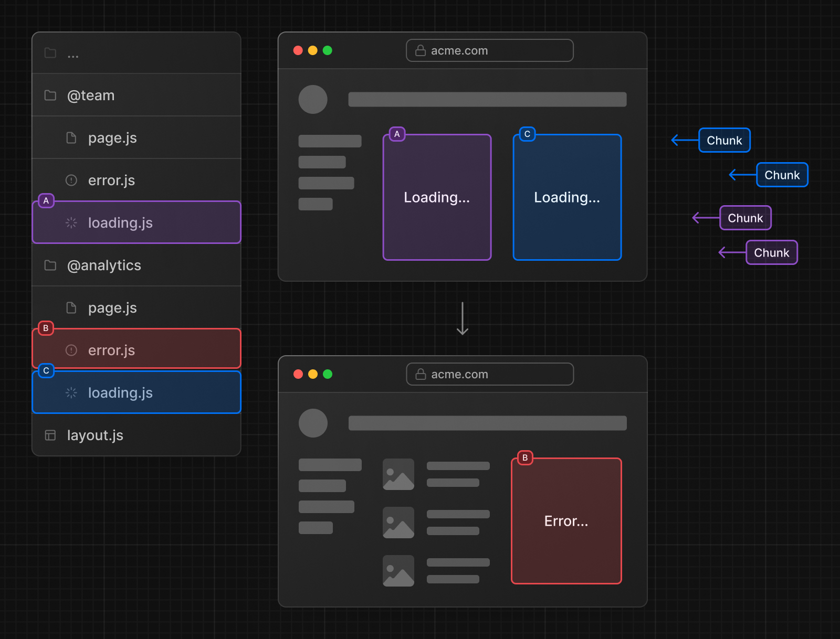
Task: Click the acme.com address bar in the upper window
Action: pos(489,50)
